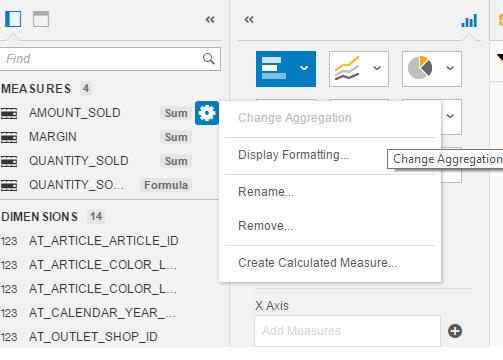Click the Sum badge for AMOUNT_SOLD
The height and width of the screenshot is (360, 503).
(x=176, y=113)
